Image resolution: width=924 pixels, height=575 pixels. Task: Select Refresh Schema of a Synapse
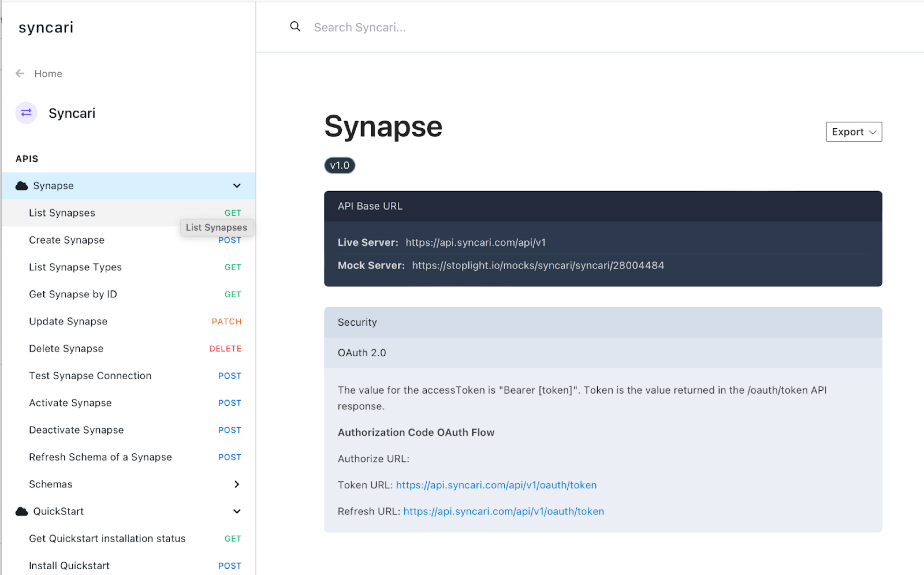[128, 457]
